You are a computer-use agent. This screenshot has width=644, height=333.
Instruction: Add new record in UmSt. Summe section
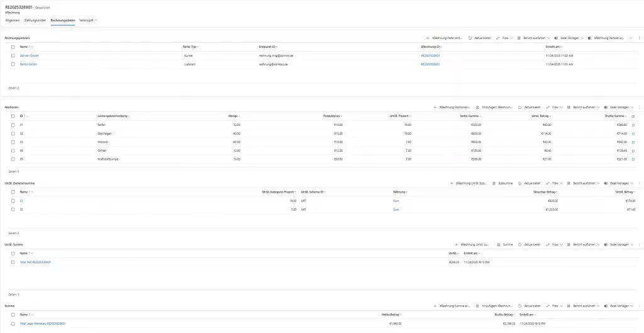pos(472,244)
